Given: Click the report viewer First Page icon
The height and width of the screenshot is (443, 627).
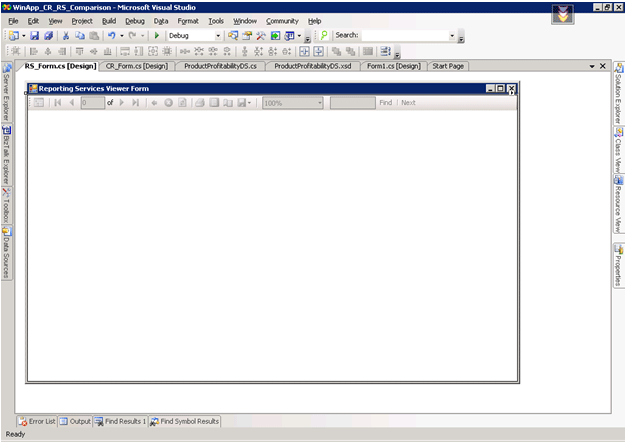Looking at the screenshot, I should tap(58, 103).
